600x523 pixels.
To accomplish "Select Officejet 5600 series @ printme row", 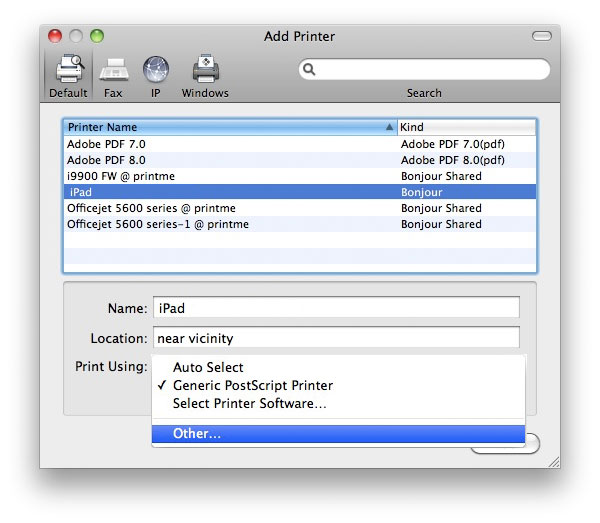I will pos(300,208).
